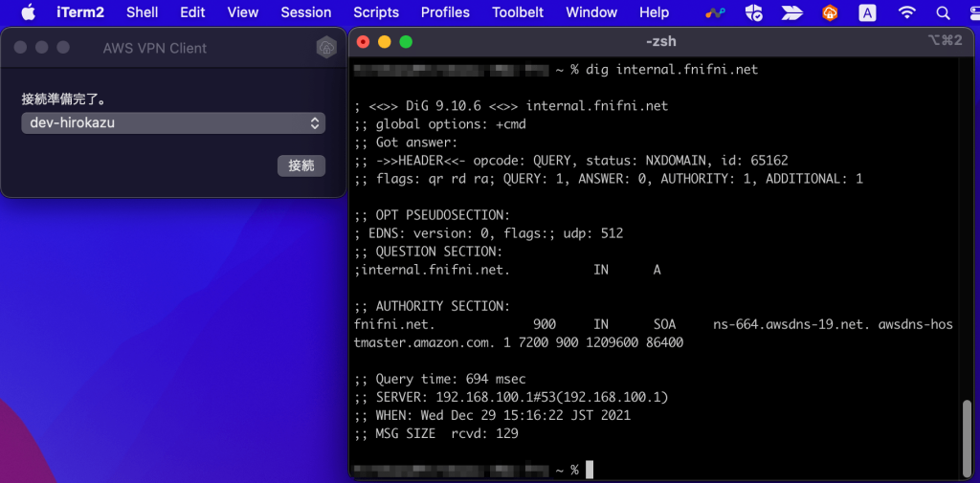
Task: Open the Apple menu
Action: point(28,12)
